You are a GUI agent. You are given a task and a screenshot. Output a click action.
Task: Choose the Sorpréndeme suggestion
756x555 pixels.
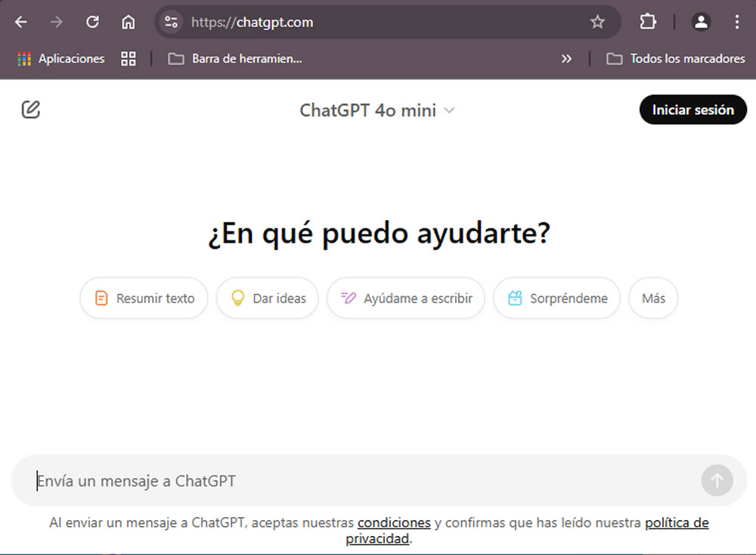point(557,298)
